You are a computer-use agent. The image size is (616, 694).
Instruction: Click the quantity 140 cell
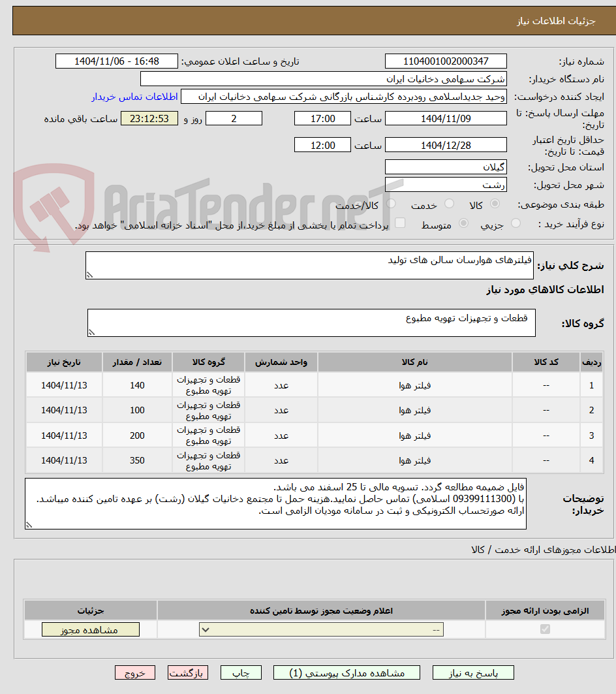tap(137, 385)
